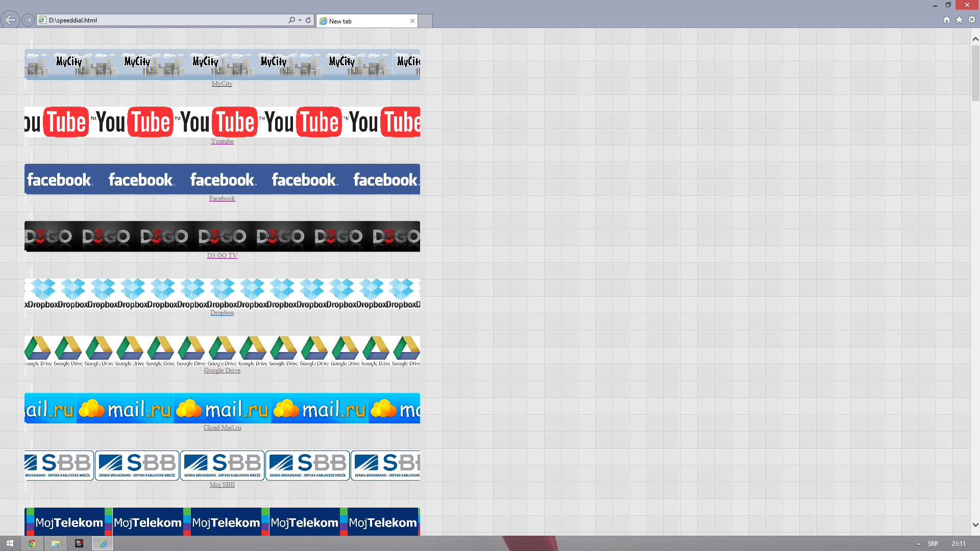This screenshot has width=980, height=551.
Task: Expand the address bar autocomplete dropdown
Action: [x=300, y=20]
